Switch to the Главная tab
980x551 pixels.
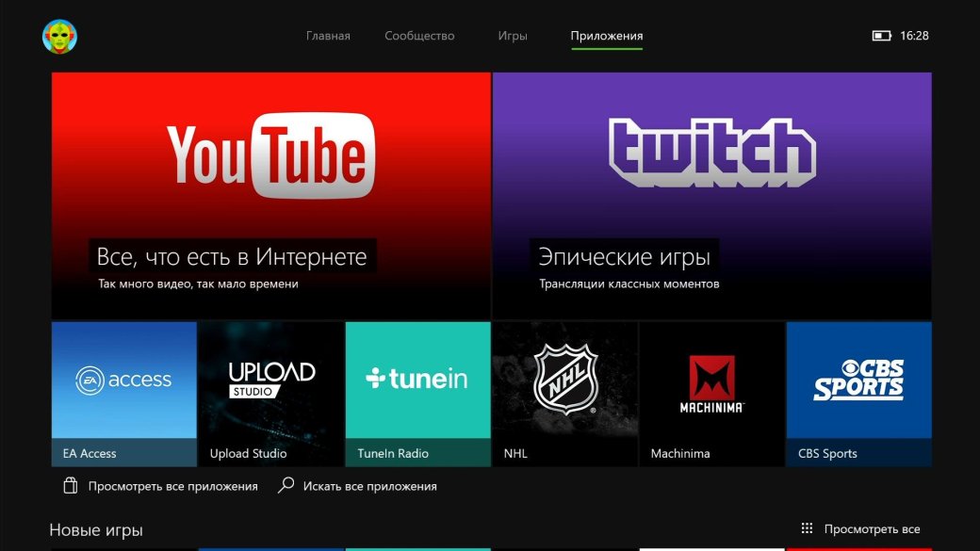[x=328, y=36]
